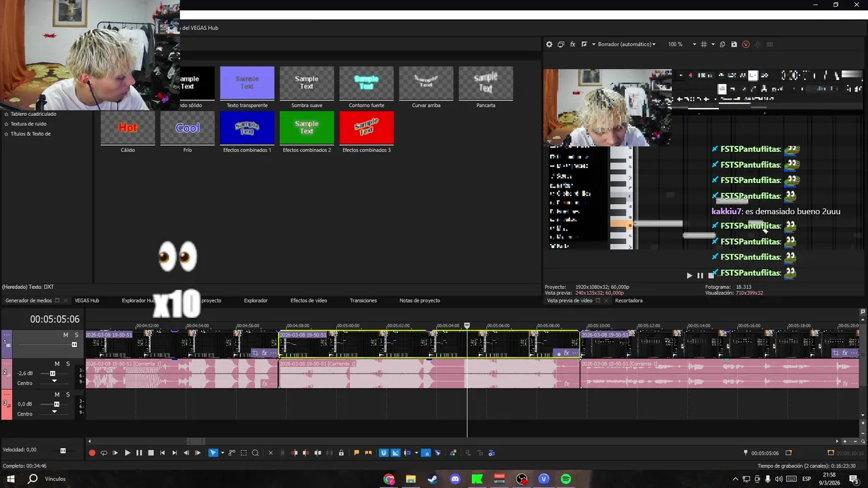Select the Zoom magnifier tool
This screenshot has width=868, height=488.
pos(255,453)
